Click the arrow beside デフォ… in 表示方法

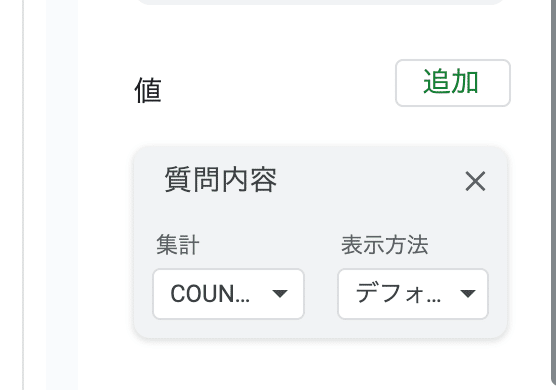tap(467, 294)
